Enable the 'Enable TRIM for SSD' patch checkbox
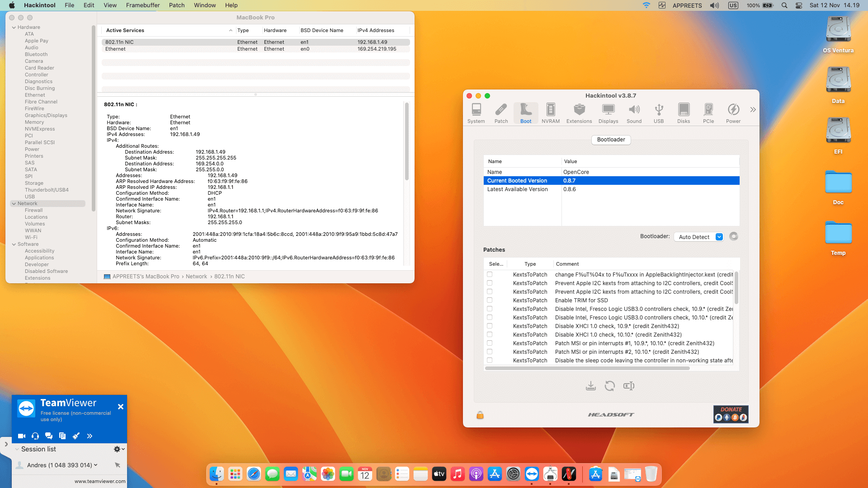The image size is (868, 488). click(x=490, y=300)
